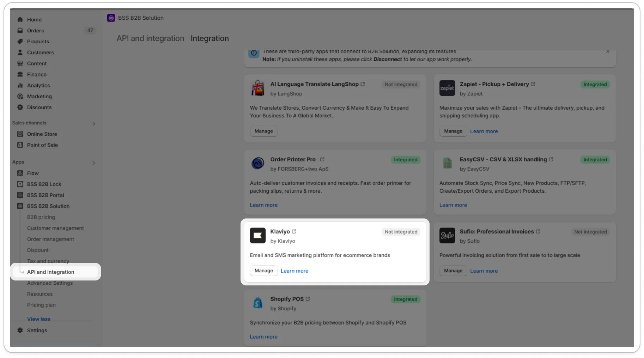Click Learn more link on Klaviyo card
This screenshot has width=644, height=358.
coord(294,271)
